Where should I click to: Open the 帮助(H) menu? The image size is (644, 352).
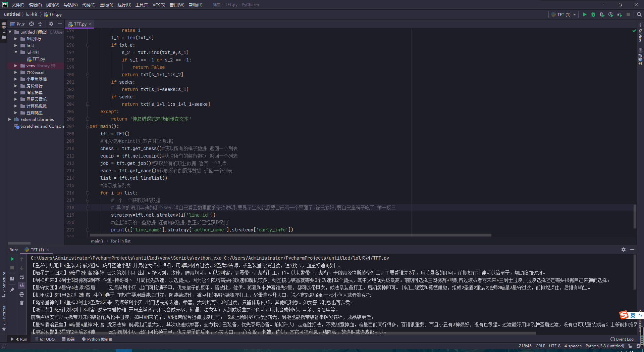click(196, 5)
